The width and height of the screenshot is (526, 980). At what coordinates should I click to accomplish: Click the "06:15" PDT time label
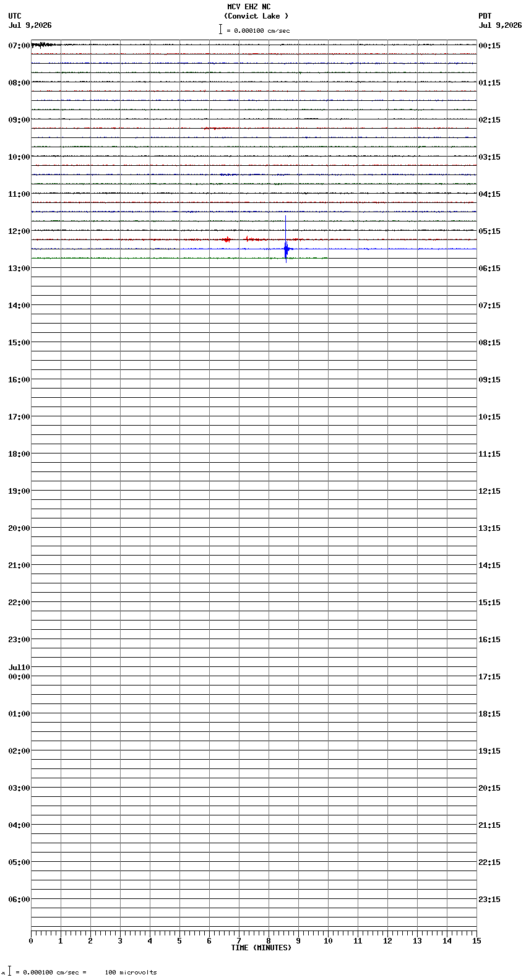[489, 269]
